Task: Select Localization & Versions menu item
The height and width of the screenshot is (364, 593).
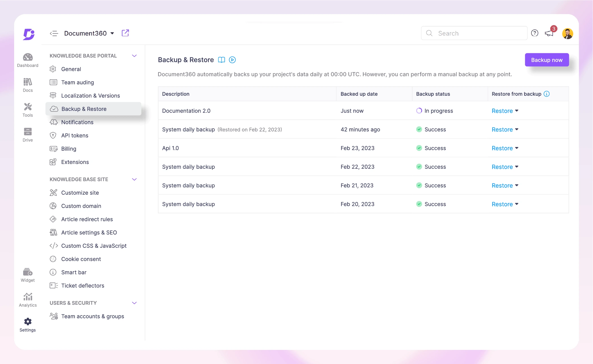Action: [x=90, y=96]
